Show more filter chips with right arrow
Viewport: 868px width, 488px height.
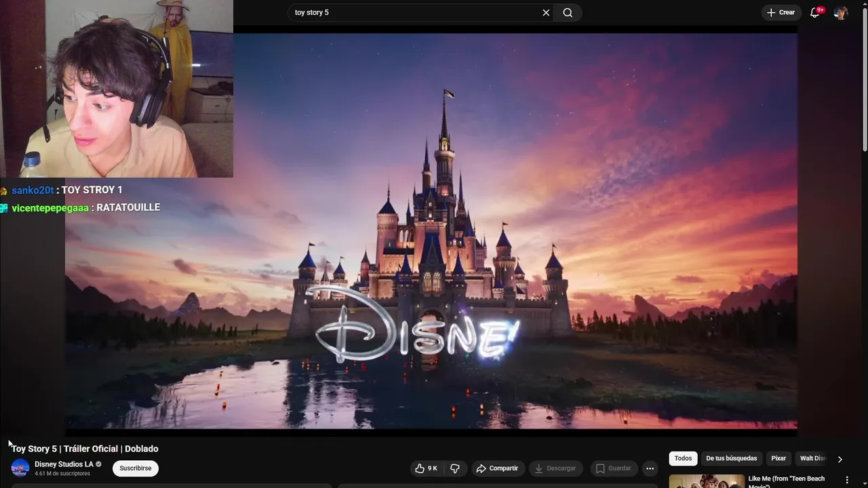(840, 459)
